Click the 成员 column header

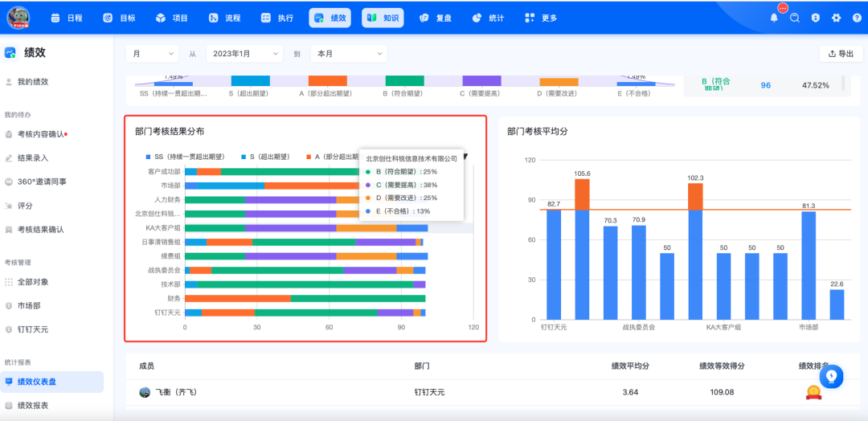point(147,366)
